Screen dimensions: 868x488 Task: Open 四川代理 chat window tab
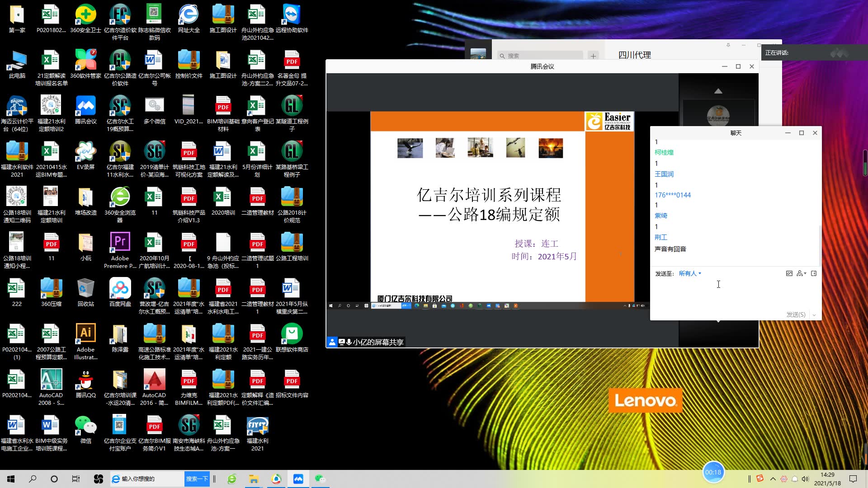click(634, 54)
